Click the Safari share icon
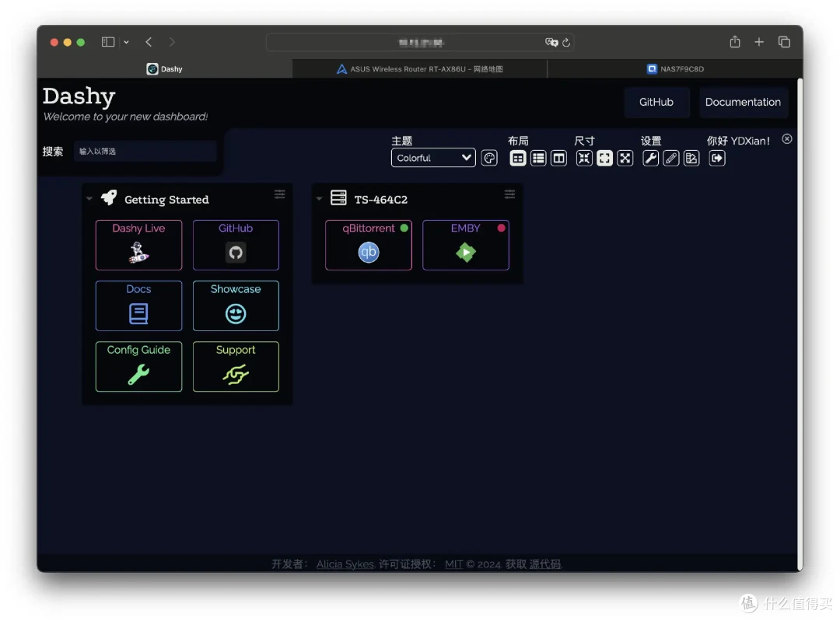The image size is (840, 621). 734,42
